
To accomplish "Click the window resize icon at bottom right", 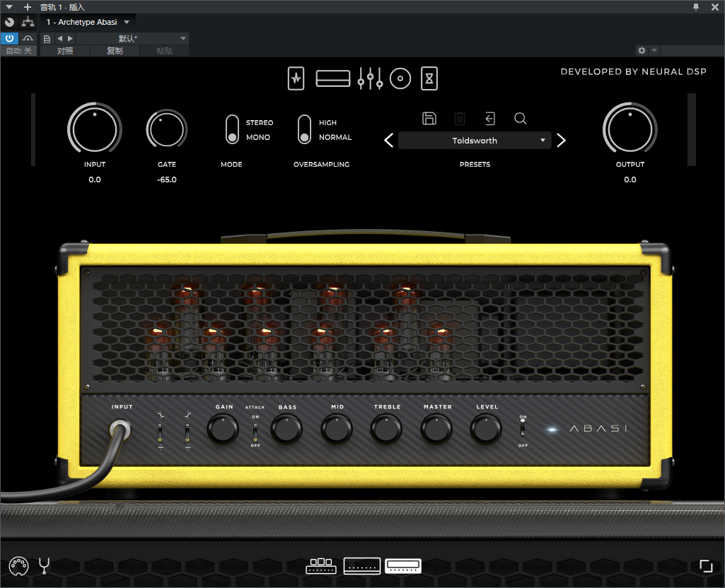I will click(x=706, y=566).
